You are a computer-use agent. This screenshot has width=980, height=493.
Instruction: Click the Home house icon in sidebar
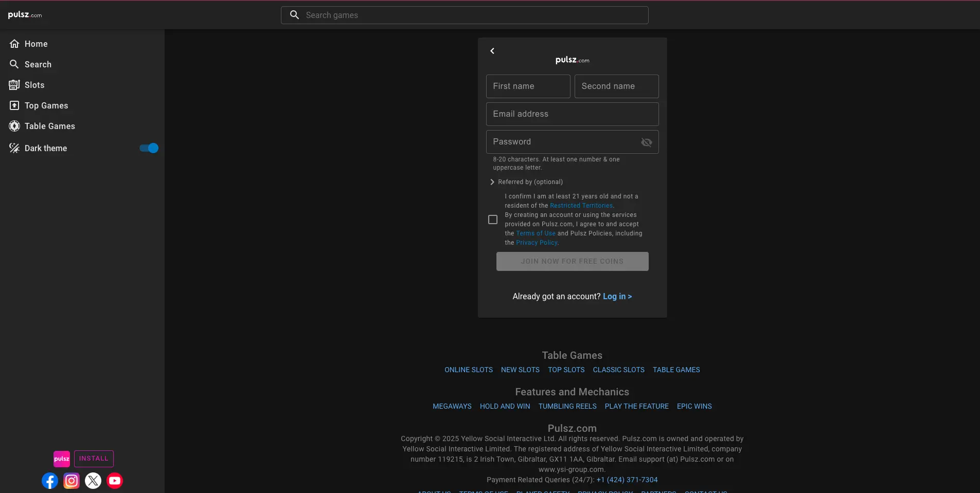[x=14, y=44]
